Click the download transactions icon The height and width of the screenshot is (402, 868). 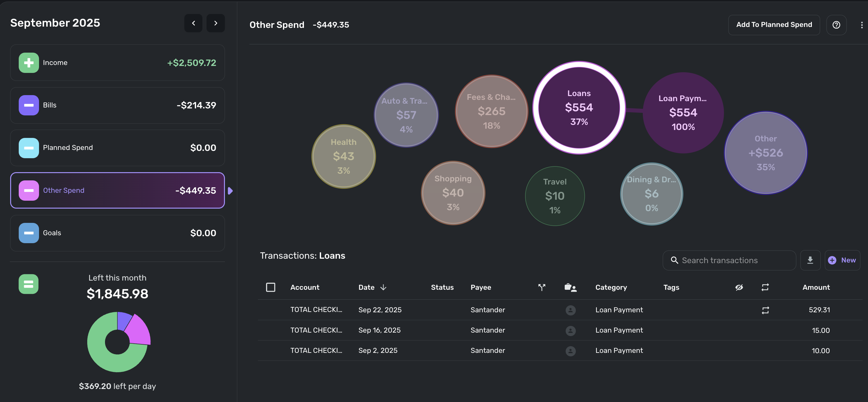(x=810, y=260)
